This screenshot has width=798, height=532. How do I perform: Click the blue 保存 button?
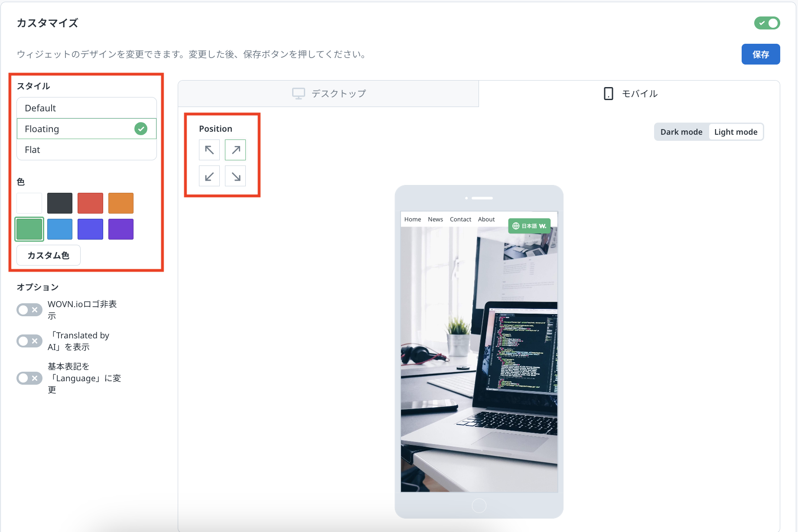click(x=760, y=54)
